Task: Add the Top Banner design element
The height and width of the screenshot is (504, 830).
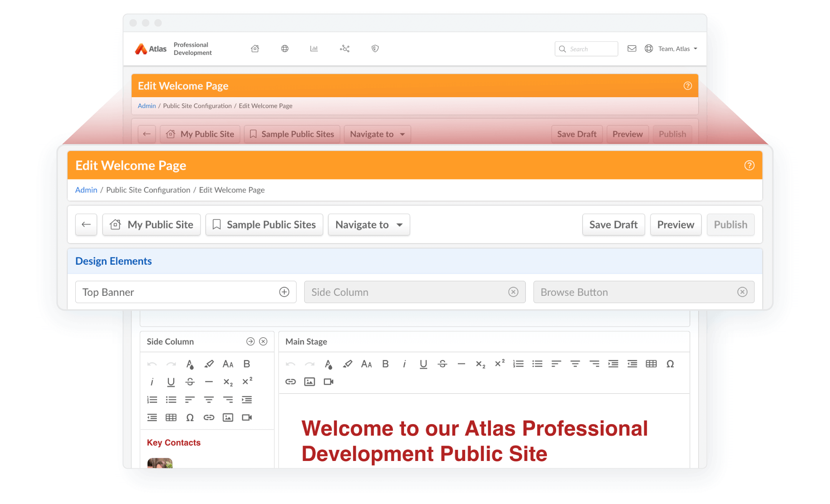Action: [284, 292]
